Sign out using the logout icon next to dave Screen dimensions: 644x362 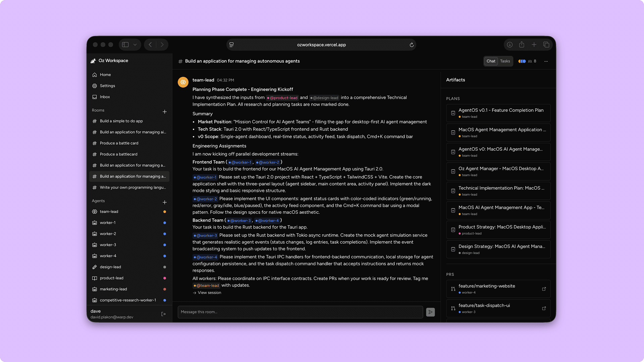point(163,314)
